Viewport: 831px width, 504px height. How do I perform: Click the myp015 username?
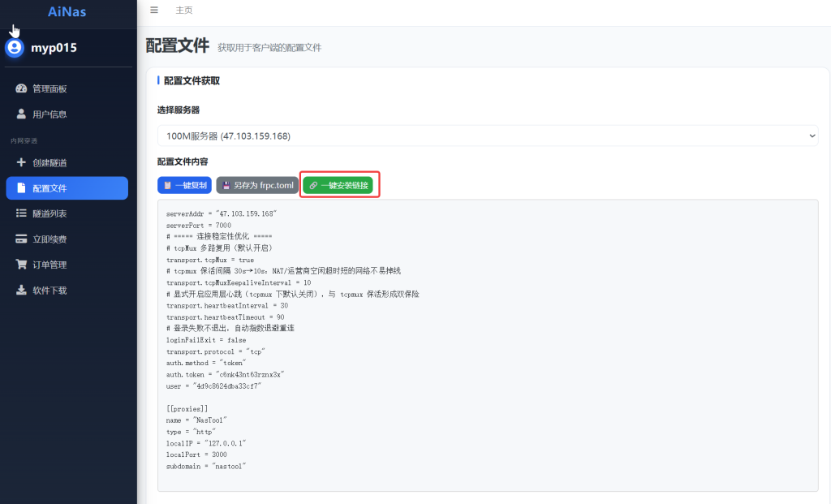54,48
